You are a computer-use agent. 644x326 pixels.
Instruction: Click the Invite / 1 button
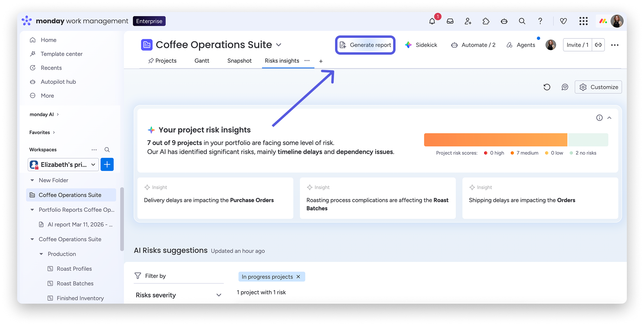coord(577,45)
